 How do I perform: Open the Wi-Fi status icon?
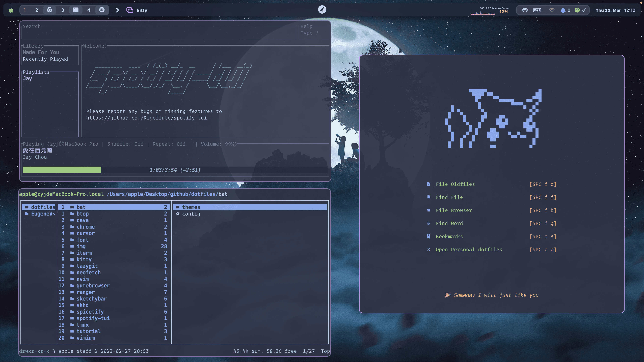click(551, 10)
